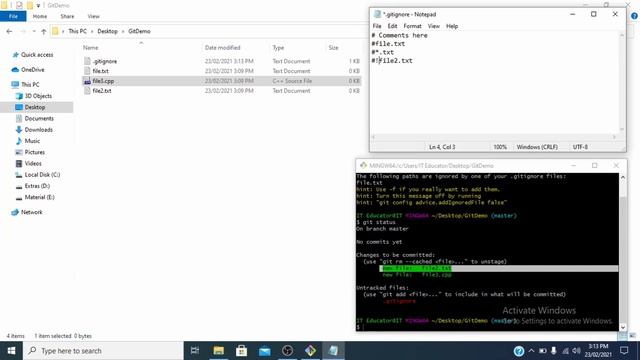Open the volume control tray icon

[576, 351]
